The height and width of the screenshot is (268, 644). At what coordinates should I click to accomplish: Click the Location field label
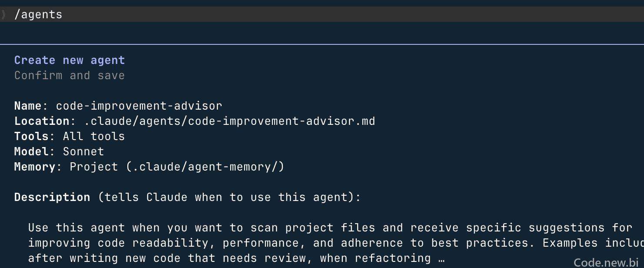(x=42, y=121)
